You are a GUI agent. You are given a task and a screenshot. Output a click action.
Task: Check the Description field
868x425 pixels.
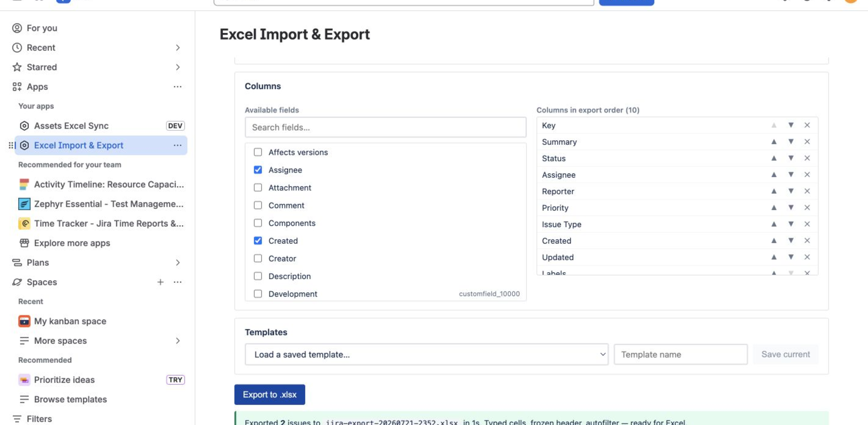[258, 276]
